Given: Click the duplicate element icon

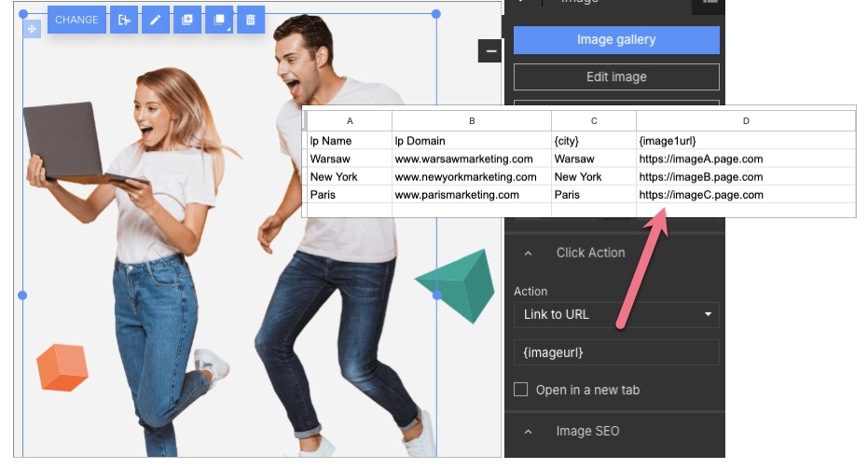Looking at the screenshot, I should click(187, 20).
